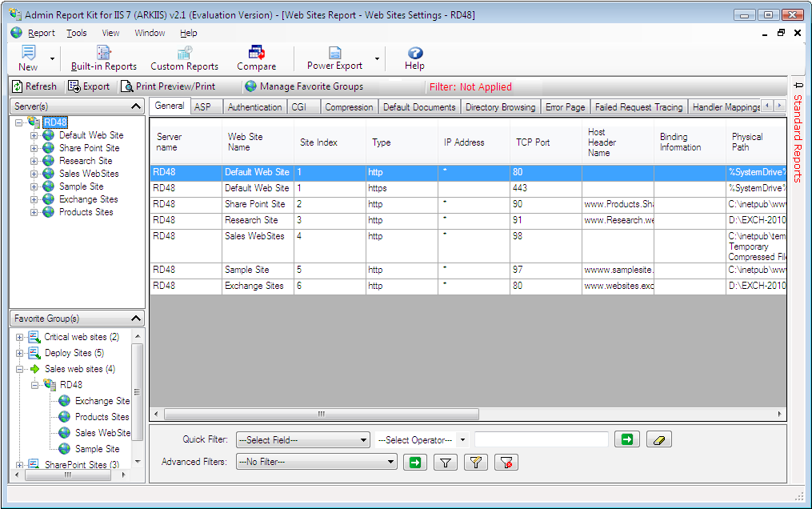This screenshot has width=812, height=509.
Task: Switch to the Authentication tab
Action: pyautogui.click(x=254, y=107)
